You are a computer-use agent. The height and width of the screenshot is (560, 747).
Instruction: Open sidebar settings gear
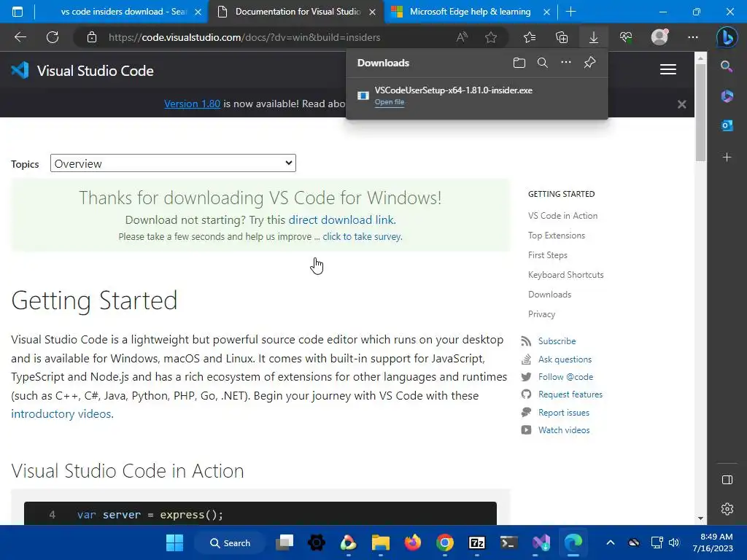click(x=727, y=509)
